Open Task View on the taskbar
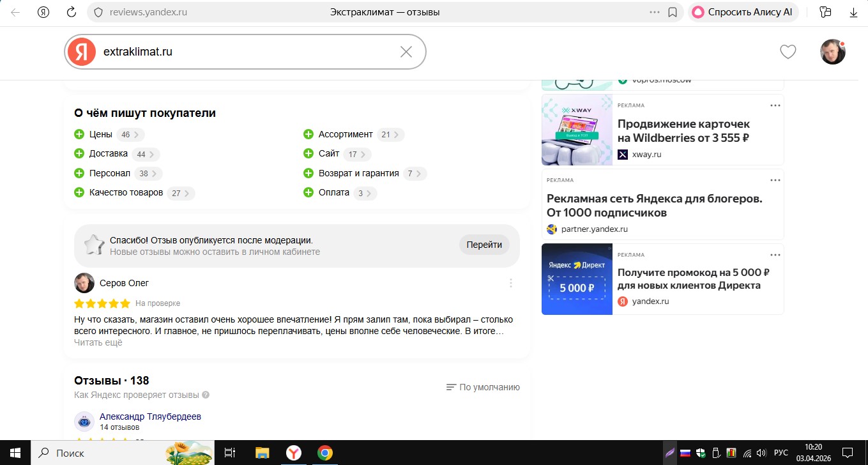 click(x=230, y=453)
